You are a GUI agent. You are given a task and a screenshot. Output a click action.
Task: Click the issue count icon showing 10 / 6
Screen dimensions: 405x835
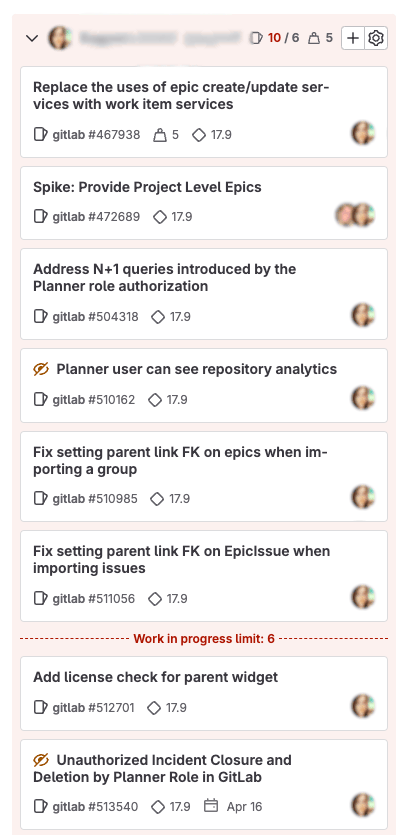click(x=257, y=38)
